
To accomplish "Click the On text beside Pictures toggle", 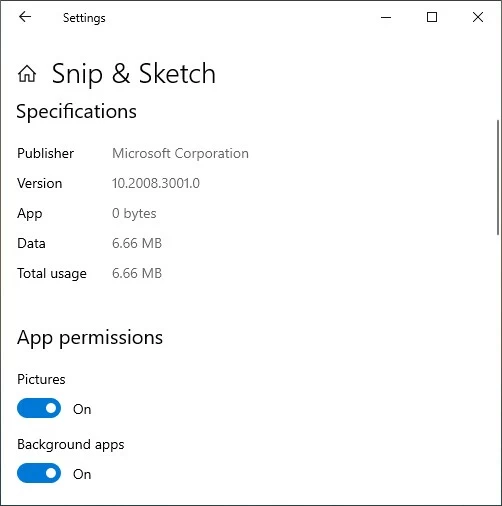I will 82,409.
